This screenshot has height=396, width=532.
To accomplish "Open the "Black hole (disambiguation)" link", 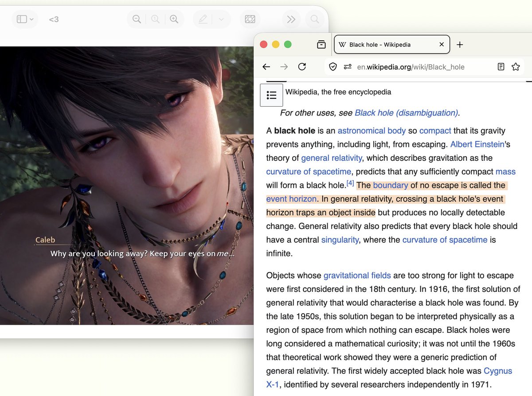I will [406, 113].
